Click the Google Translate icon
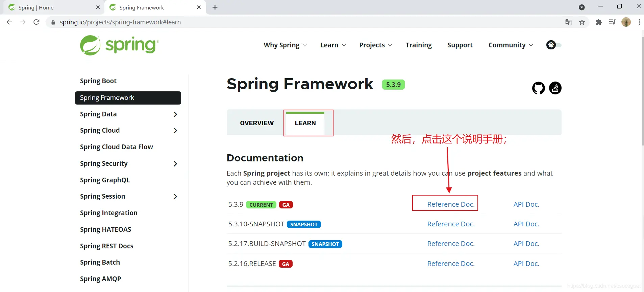 [x=568, y=22]
